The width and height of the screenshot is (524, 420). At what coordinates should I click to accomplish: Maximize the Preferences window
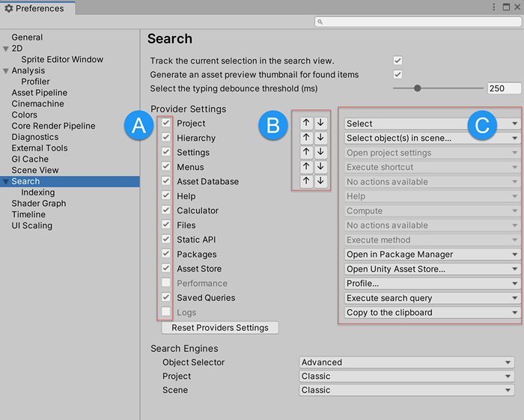click(506, 7)
